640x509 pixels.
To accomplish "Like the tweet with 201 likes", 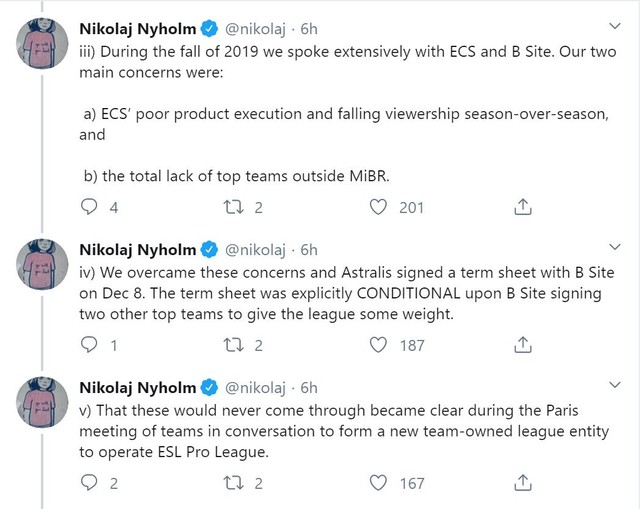I will (379, 207).
